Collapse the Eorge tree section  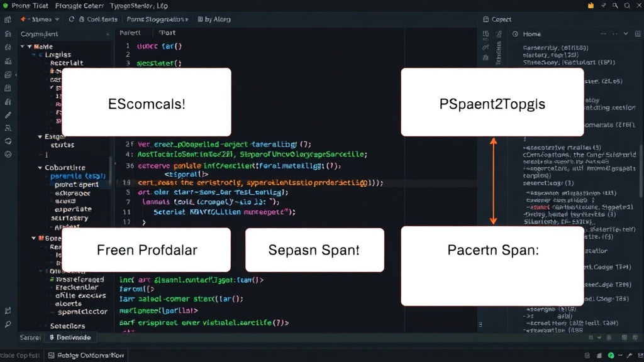pos(40,136)
